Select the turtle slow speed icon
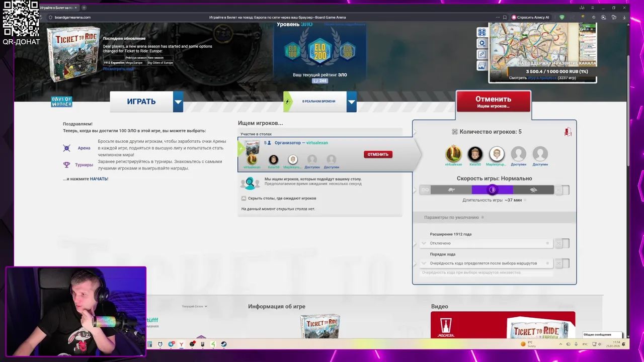The height and width of the screenshot is (362, 644). click(451, 190)
